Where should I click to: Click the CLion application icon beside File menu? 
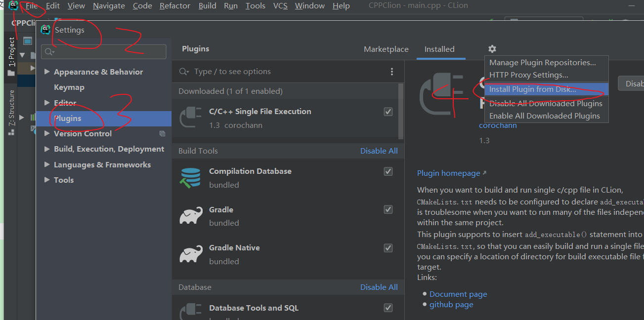pos(13,5)
